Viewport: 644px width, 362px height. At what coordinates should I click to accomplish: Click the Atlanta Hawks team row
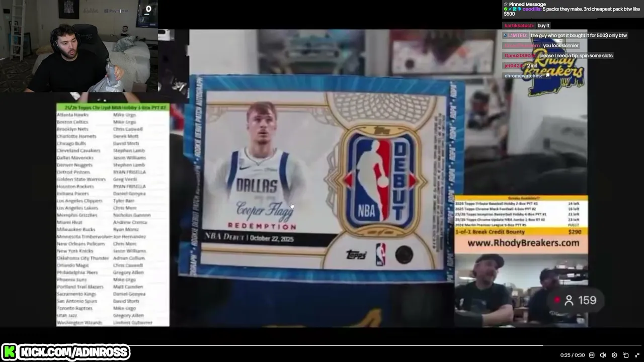[113, 115]
